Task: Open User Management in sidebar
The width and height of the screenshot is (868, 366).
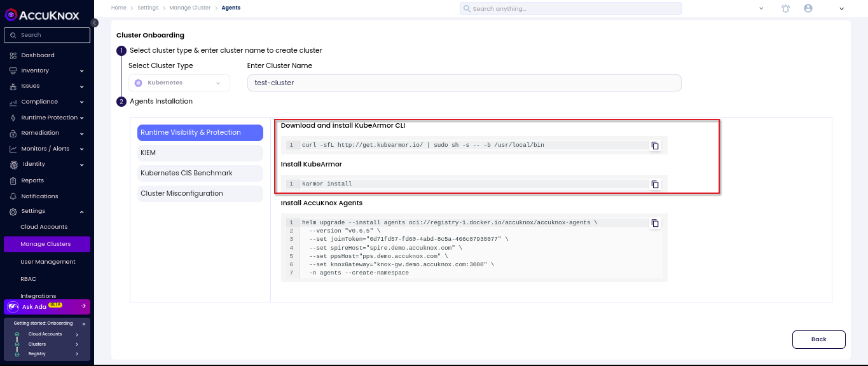Action: coord(48,262)
